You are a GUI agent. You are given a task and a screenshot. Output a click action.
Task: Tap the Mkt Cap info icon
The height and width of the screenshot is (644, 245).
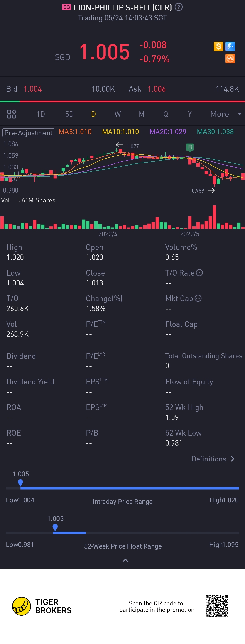tap(198, 298)
